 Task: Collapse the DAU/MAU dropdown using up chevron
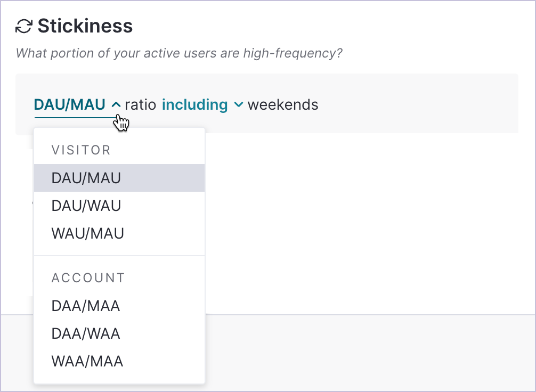(x=116, y=104)
